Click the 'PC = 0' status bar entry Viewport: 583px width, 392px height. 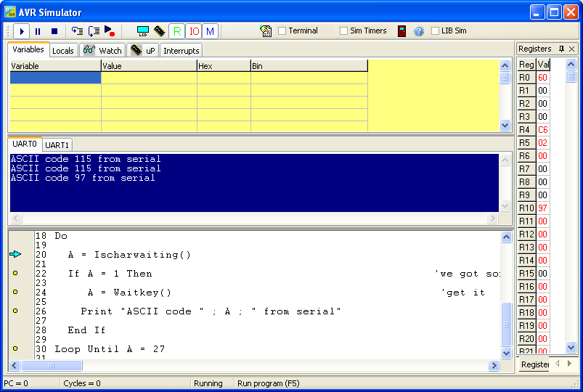[16, 383]
